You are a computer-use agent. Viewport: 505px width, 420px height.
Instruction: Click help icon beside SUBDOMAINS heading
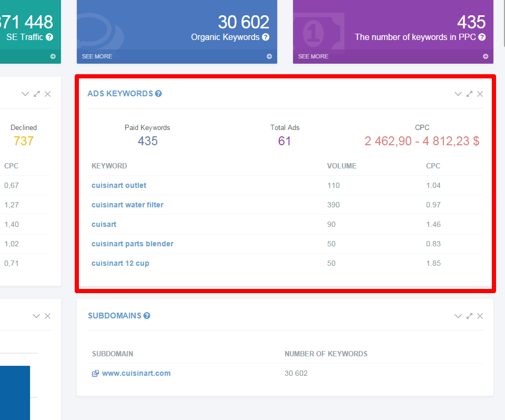click(x=147, y=316)
